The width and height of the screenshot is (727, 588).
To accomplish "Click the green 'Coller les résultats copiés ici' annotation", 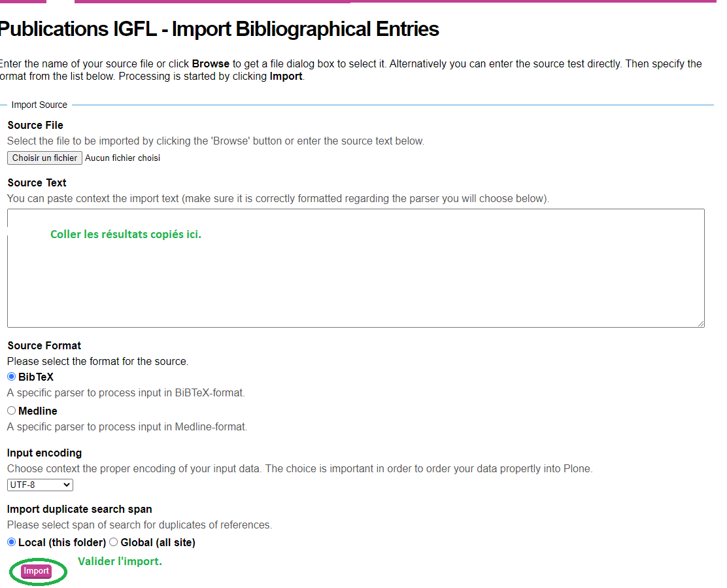I will tap(126, 234).
